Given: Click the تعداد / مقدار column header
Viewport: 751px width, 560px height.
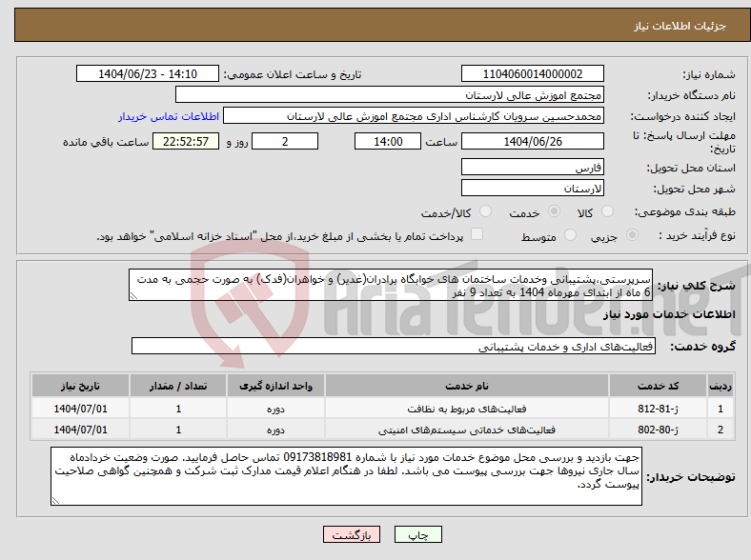Looking at the screenshot, I should pos(178,386).
